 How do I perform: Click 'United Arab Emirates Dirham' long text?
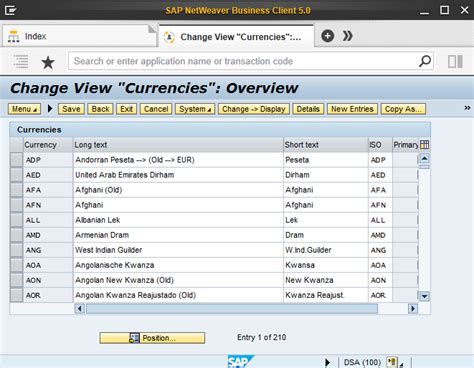[x=125, y=175]
